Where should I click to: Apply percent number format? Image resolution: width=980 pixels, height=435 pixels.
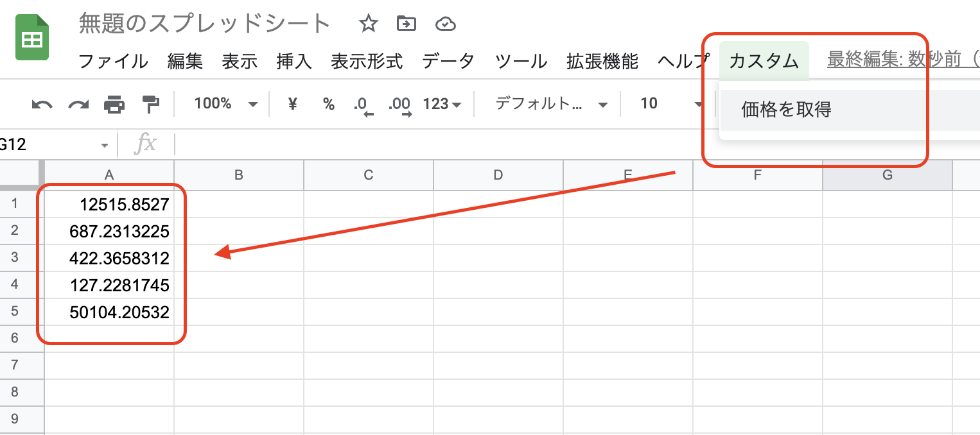[x=329, y=104]
